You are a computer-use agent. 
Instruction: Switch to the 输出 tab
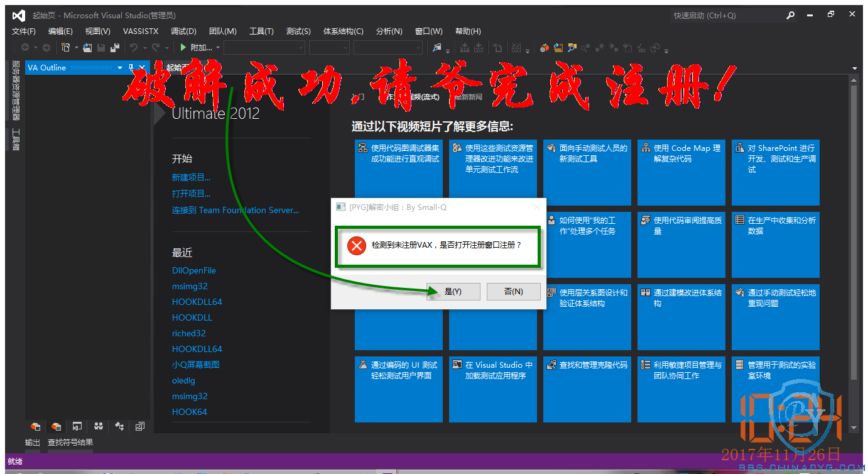[x=33, y=443]
